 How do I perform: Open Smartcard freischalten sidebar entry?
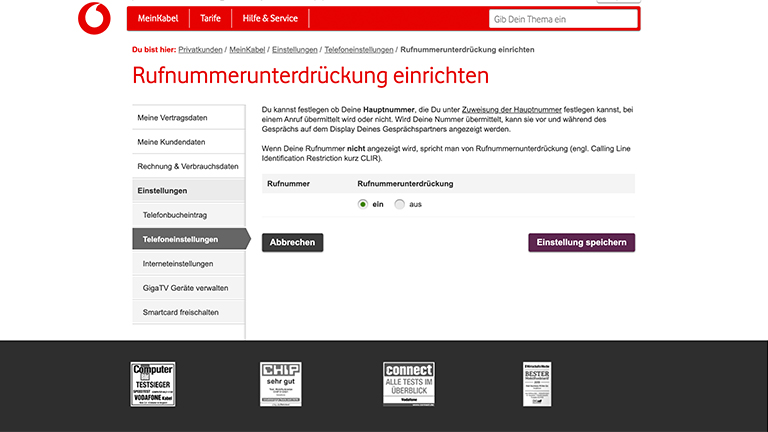click(189, 312)
